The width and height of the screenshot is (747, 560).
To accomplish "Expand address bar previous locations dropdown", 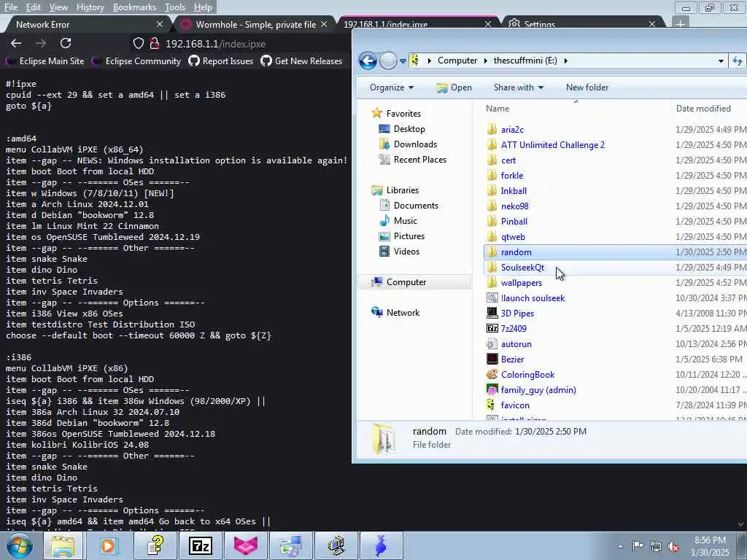I will 721,61.
